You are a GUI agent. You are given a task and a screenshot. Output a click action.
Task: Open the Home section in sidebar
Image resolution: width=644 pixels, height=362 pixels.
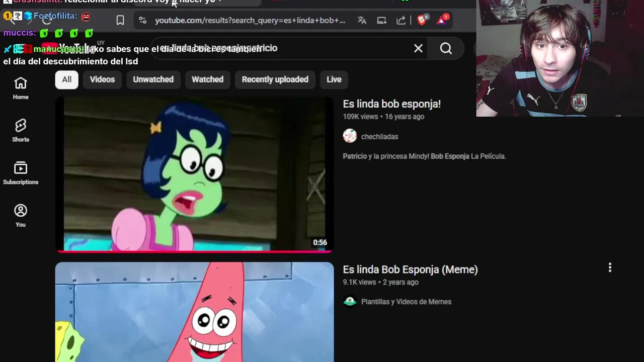(21, 88)
